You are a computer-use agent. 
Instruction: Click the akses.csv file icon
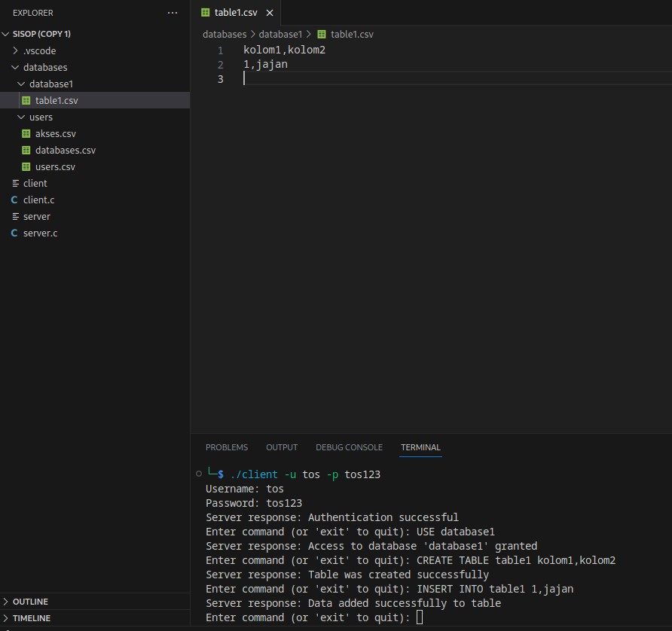pyautogui.click(x=26, y=133)
